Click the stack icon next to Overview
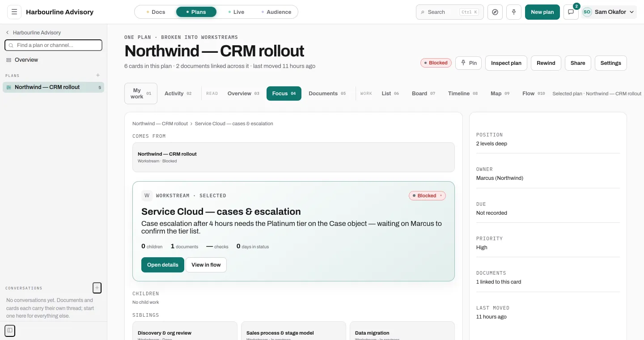Image resolution: width=644 pixels, height=340 pixels. (x=9, y=60)
